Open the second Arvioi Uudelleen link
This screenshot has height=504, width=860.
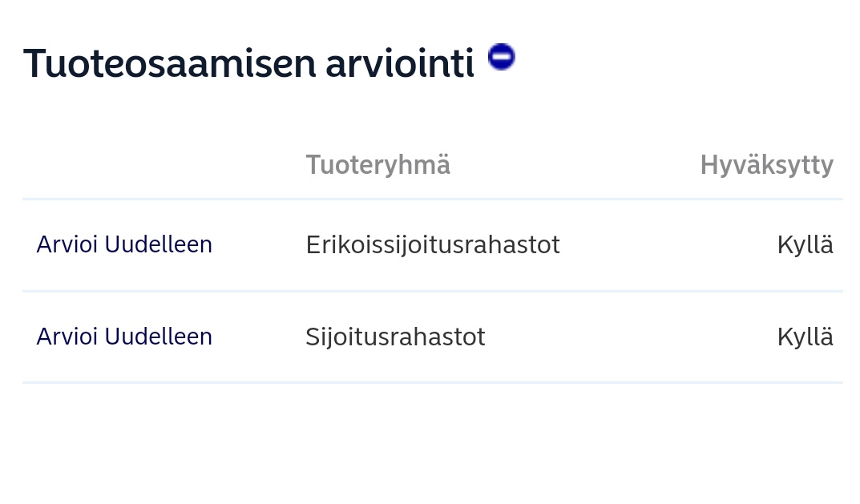(124, 337)
